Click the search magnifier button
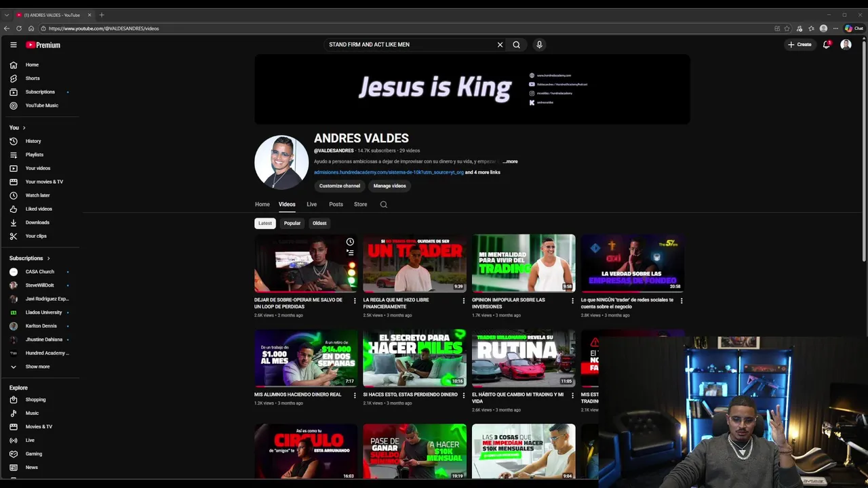 coord(517,45)
